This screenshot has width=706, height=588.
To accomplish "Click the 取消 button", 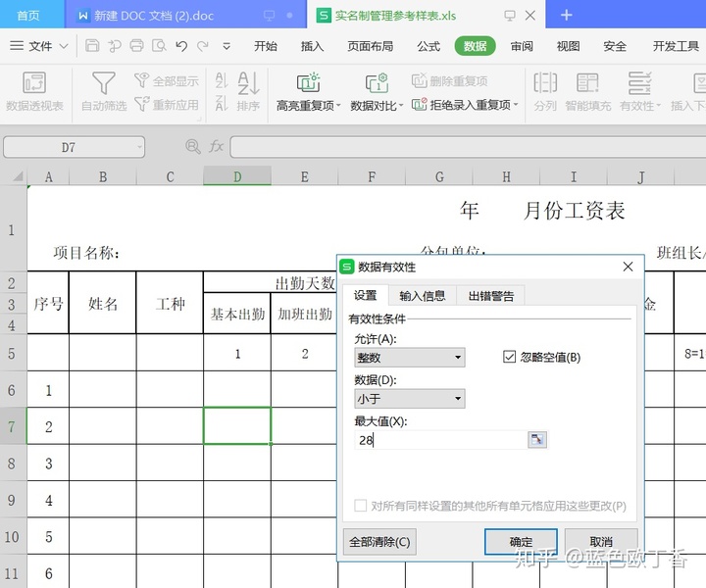I will 601,542.
